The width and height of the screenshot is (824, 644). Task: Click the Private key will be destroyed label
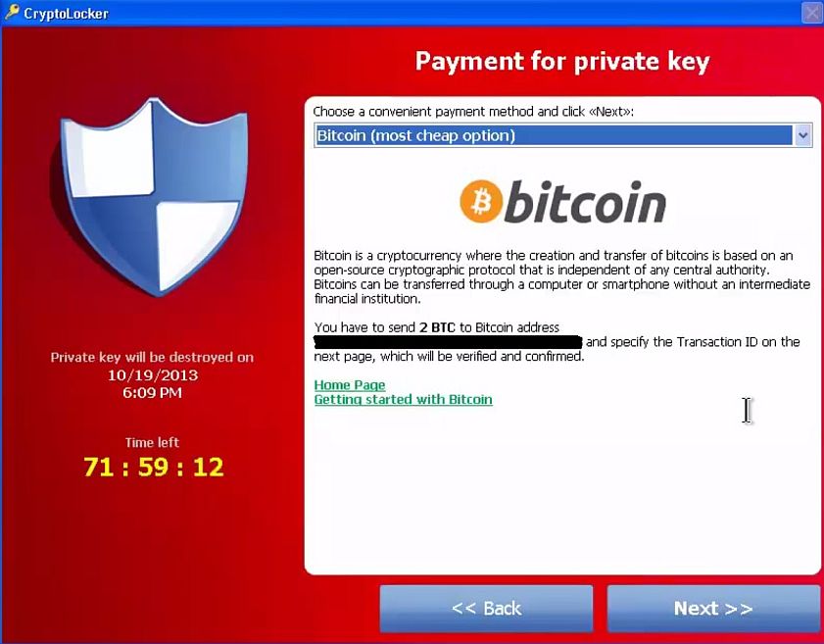click(152, 358)
